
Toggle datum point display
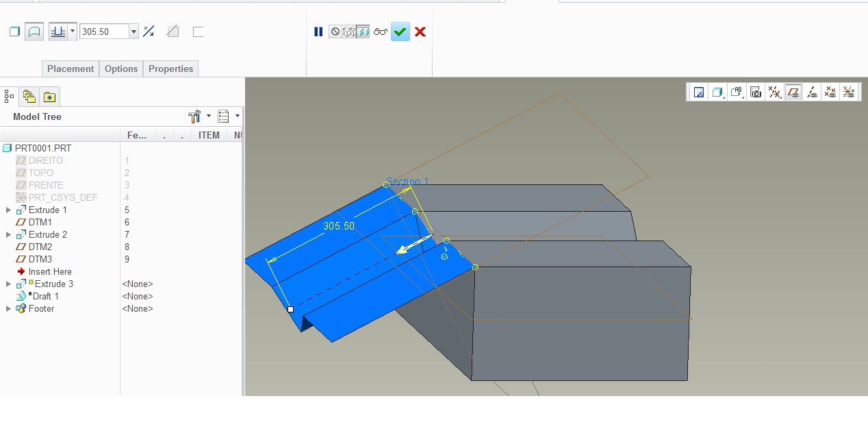[x=830, y=92]
